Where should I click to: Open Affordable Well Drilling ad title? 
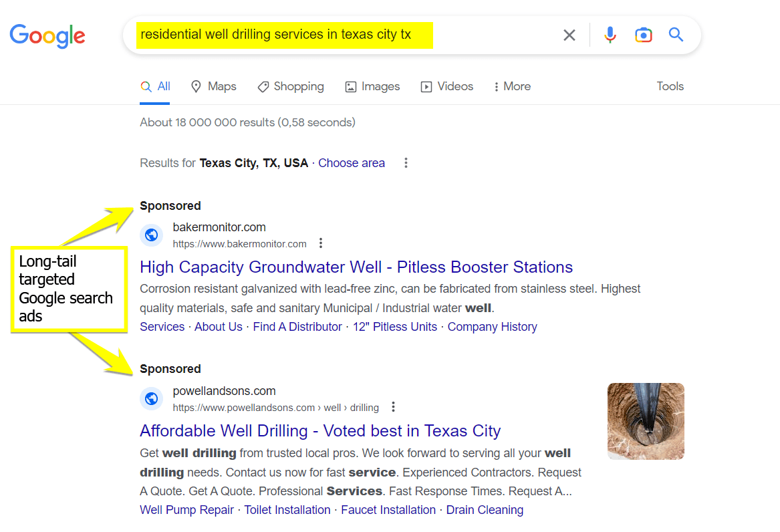point(320,430)
